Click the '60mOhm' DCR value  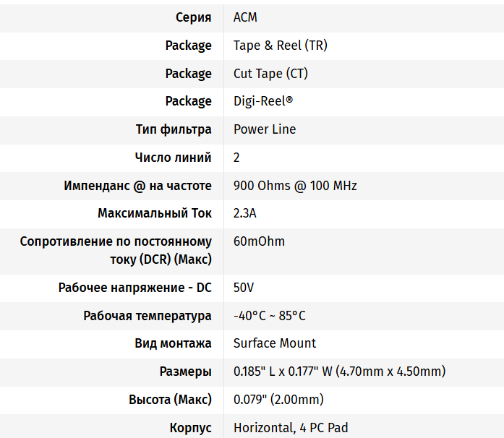click(x=259, y=241)
